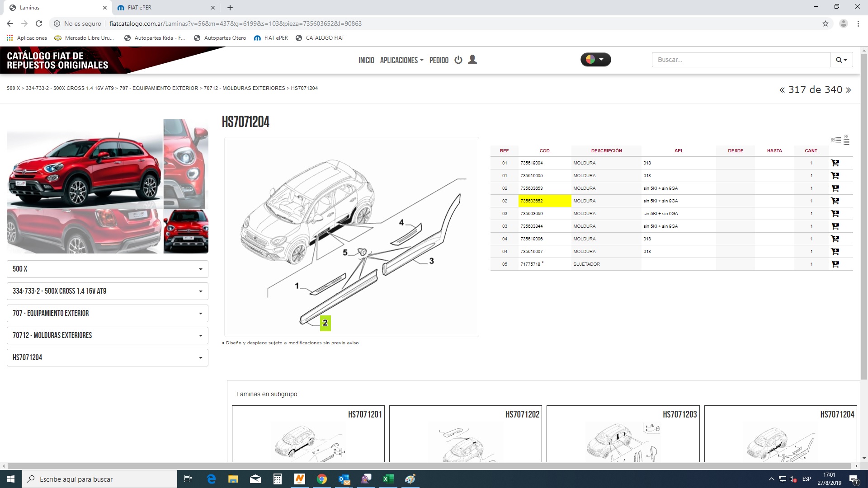The image size is (868, 488).
Task: Expand the 334-733-2 500X CROSS version dropdown
Action: pos(108,291)
